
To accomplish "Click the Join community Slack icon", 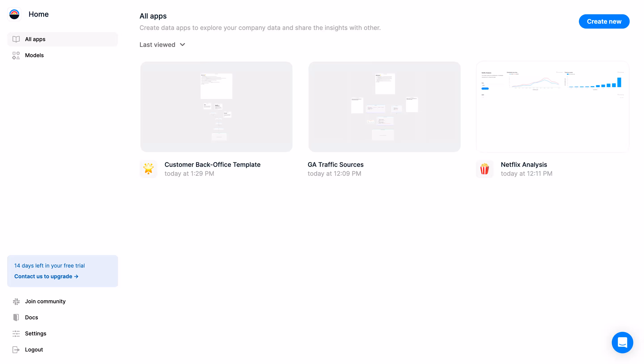I will click(x=16, y=301).
